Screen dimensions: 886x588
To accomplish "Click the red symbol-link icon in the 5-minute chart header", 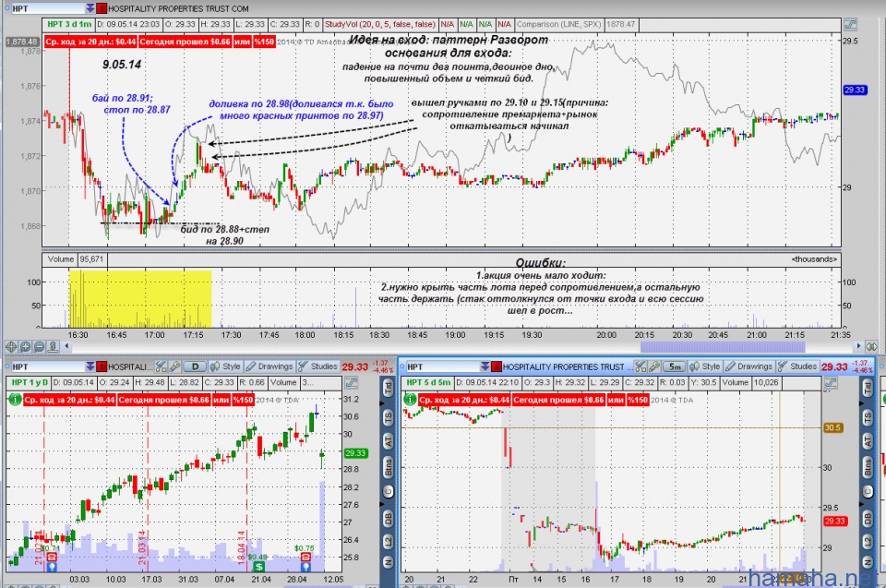I will pyautogui.click(x=497, y=366).
